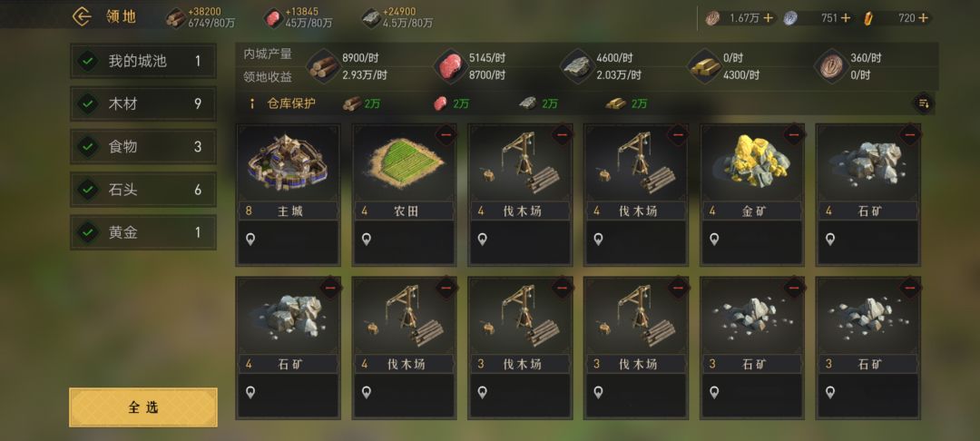980x441 pixels.
Task: Go back using the arrow beside 领地
Action: [x=82, y=16]
